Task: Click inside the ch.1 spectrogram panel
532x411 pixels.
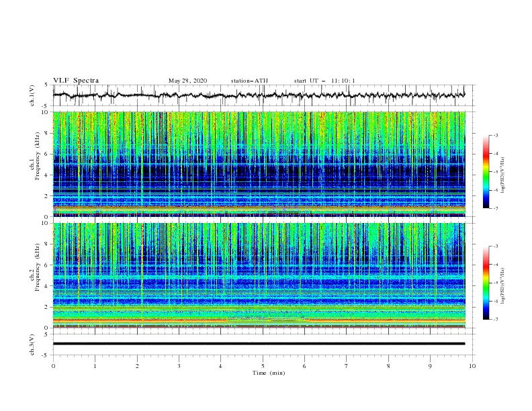Action: click(x=259, y=164)
